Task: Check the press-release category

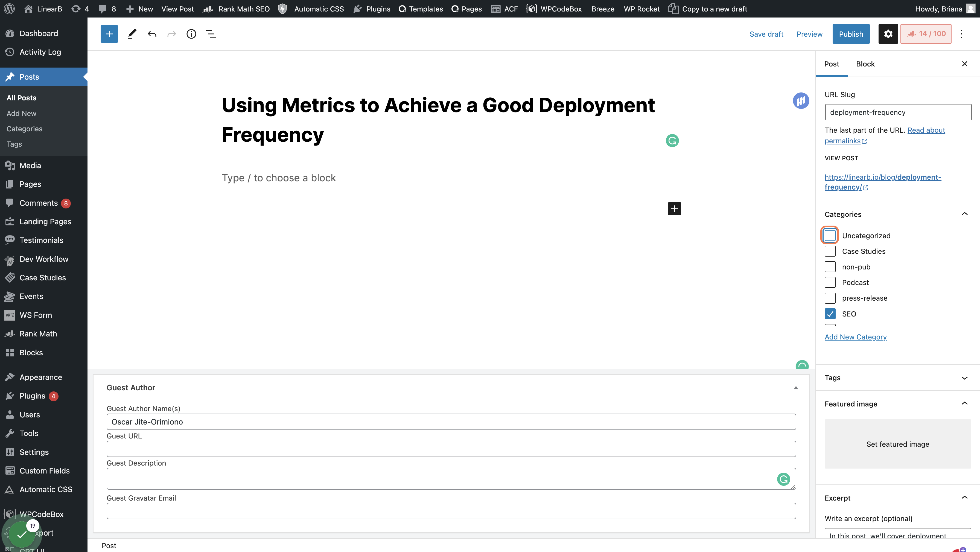Action: 830,298
